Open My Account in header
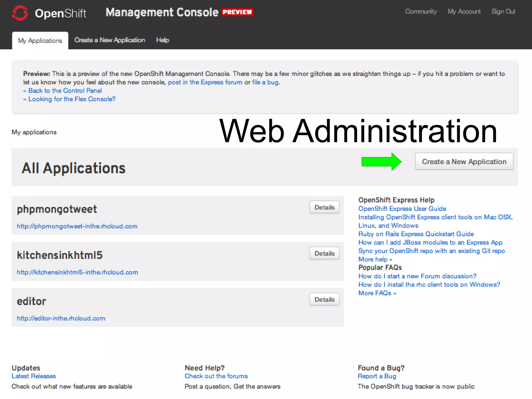 click(x=464, y=11)
